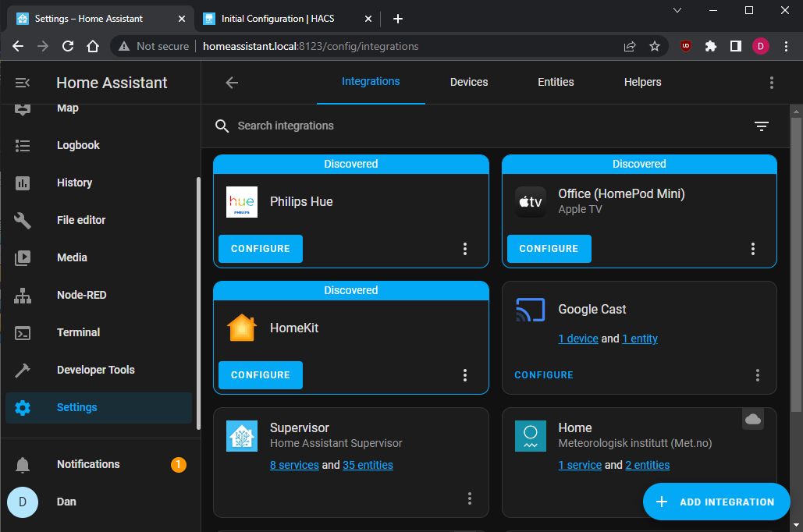Click the Apple TV logo

pyautogui.click(x=531, y=202)
